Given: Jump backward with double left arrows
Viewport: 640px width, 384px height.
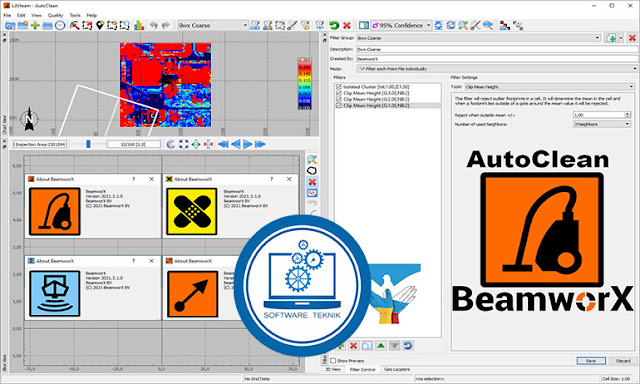Looking at the screenshot, I should coord(223,144).
